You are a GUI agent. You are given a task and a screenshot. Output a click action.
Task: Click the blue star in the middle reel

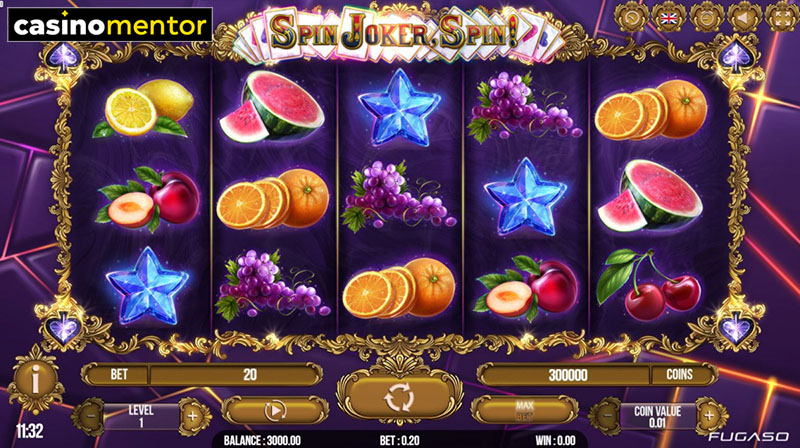point(399,108)
